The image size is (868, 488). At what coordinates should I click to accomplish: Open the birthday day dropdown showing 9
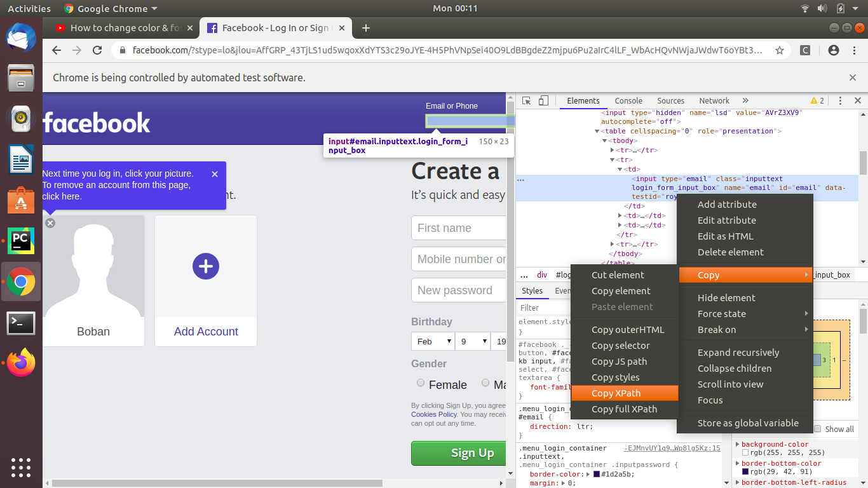coord(473,341)
